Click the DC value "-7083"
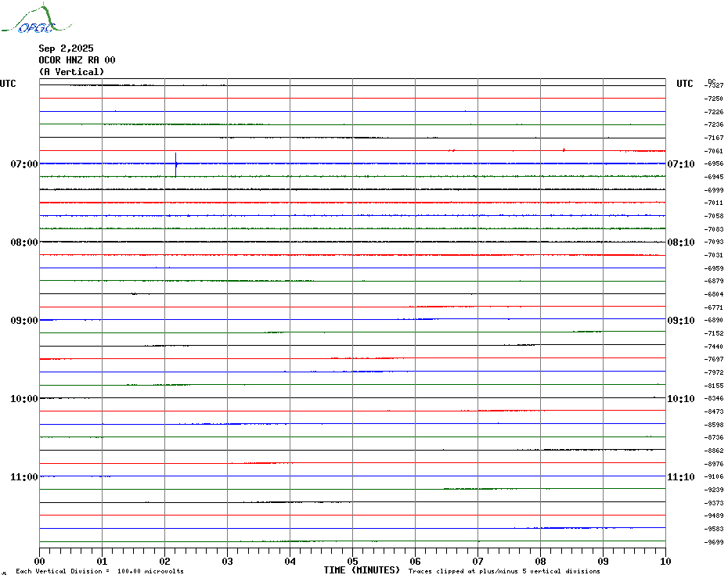This screenshot has height=582, width=728. [x=714, y=229]
